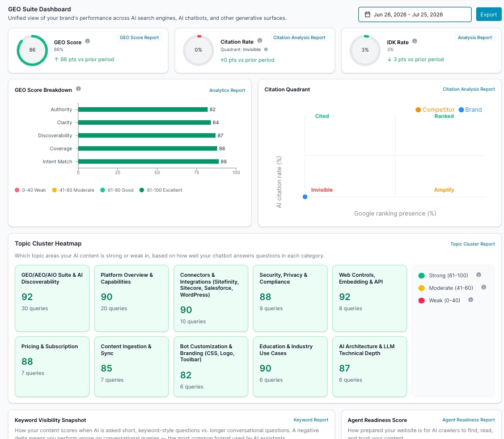The height and width of the screenshot is (439, 504).
Task: Click the Coverage bar in breakdown chart
Action: 148,149
